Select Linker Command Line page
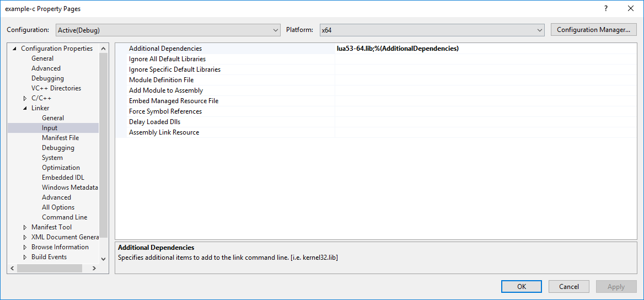The image size is (644, 300). [x=65, y=217]
